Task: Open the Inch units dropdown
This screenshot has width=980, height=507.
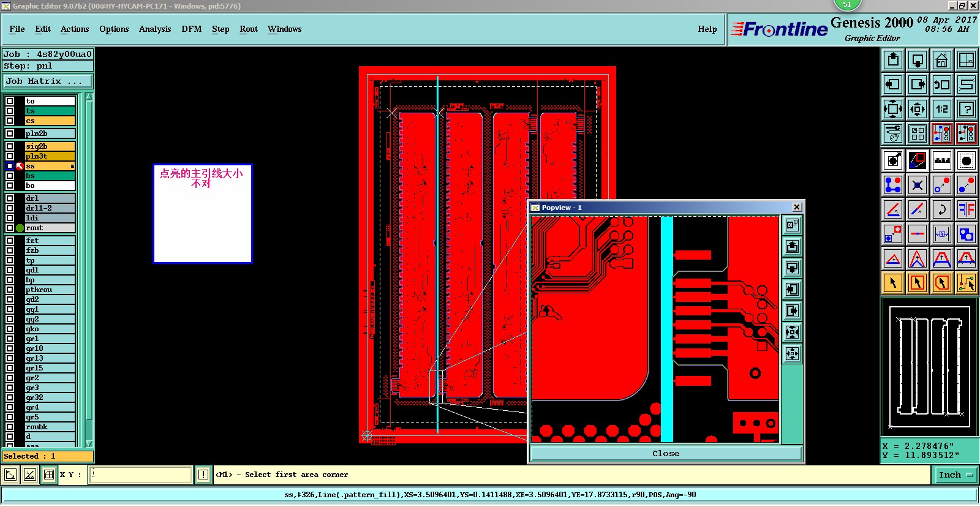Action: tap(956, 475)
